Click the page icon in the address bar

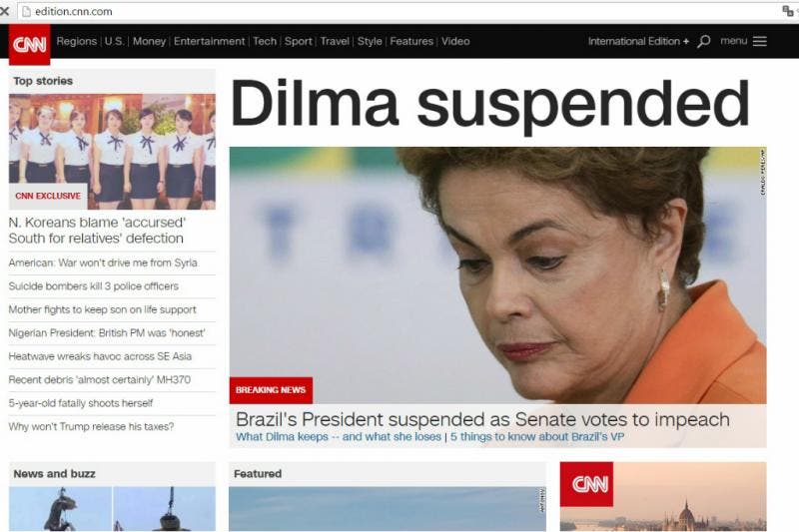coord(26,11)
